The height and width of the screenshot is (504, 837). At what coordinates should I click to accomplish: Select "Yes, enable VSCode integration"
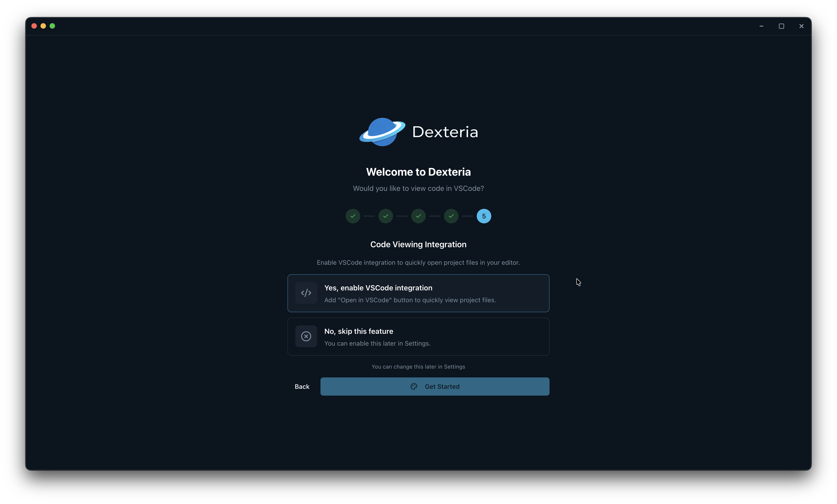pos(418,293)
